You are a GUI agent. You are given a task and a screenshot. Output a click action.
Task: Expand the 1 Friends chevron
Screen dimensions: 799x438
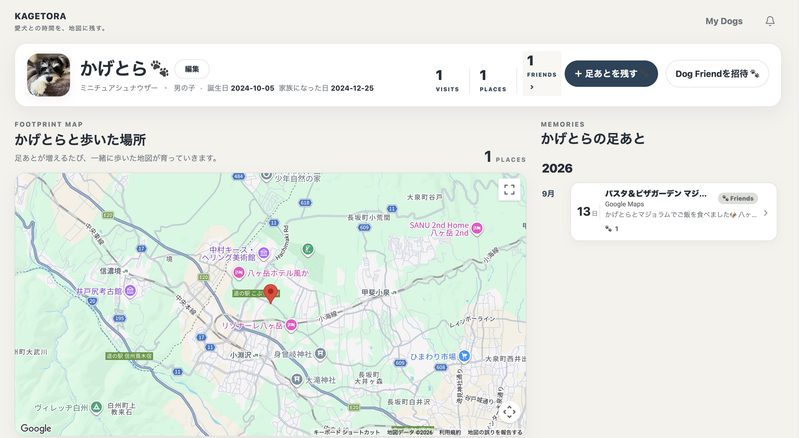tap(531, 87)
